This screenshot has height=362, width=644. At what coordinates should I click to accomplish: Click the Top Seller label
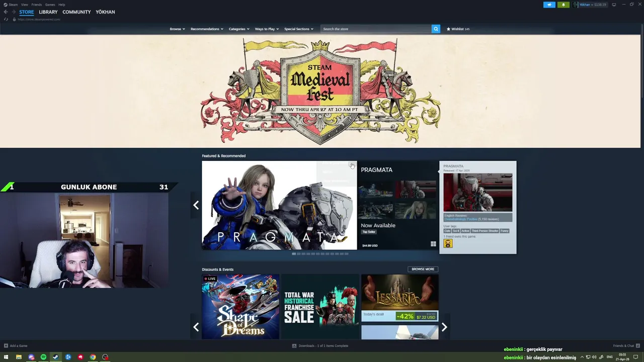click(369, 232)
